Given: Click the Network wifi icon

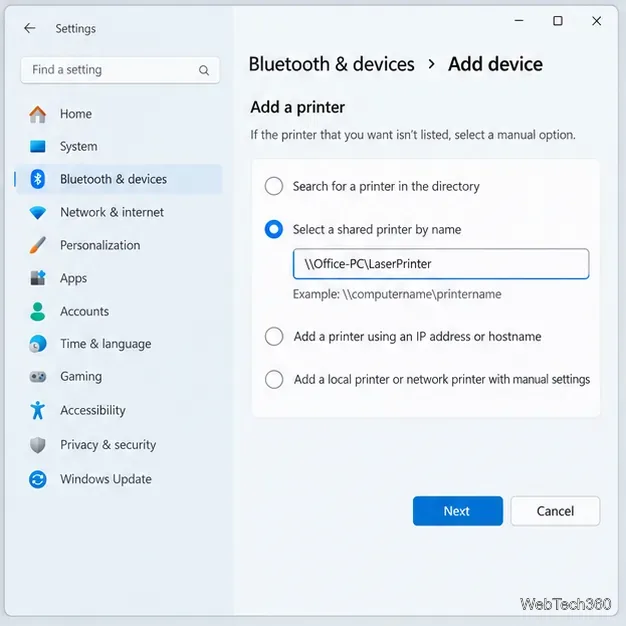Looking at the screenshot, I should click(38, 212).
